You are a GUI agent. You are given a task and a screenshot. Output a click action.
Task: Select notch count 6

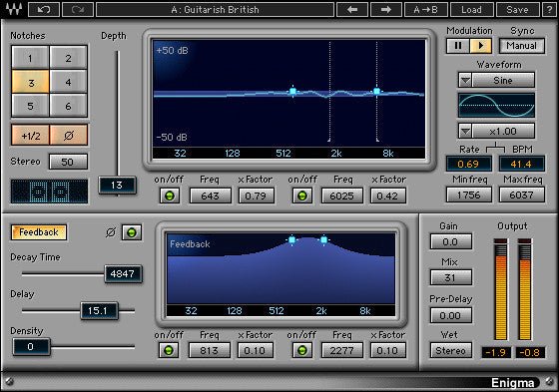pyautogui.click(x=69, y=106)
